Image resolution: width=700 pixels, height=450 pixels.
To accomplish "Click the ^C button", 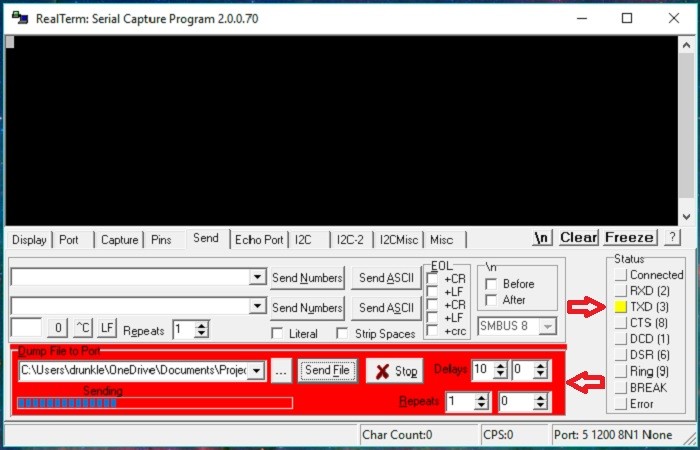I will tap(83, 329).
